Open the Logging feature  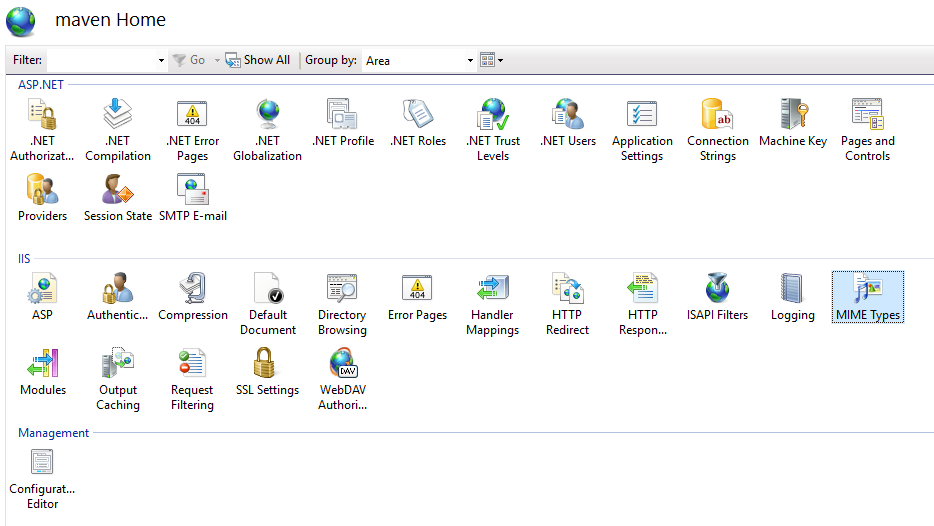click(792, 297)
